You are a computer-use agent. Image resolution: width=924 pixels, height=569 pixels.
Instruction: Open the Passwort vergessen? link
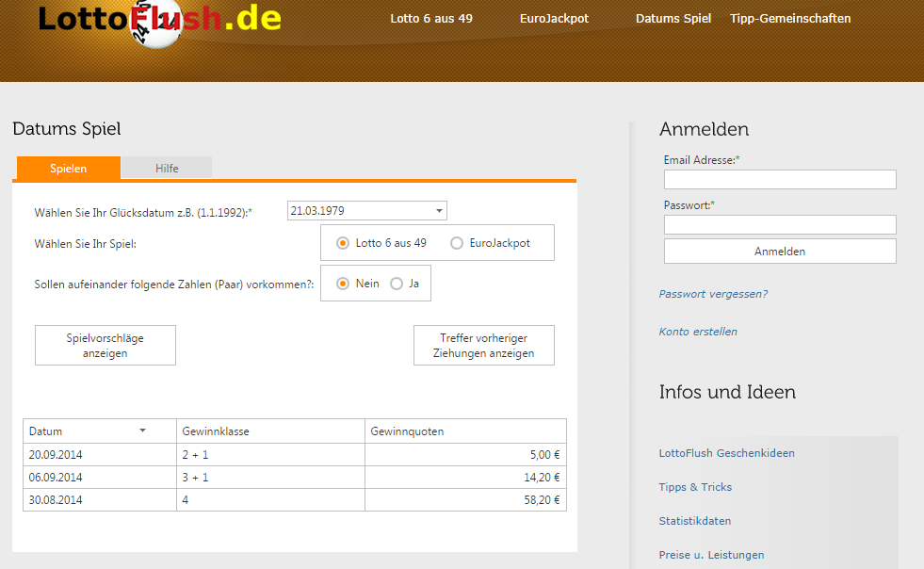(x=713, y=294)
